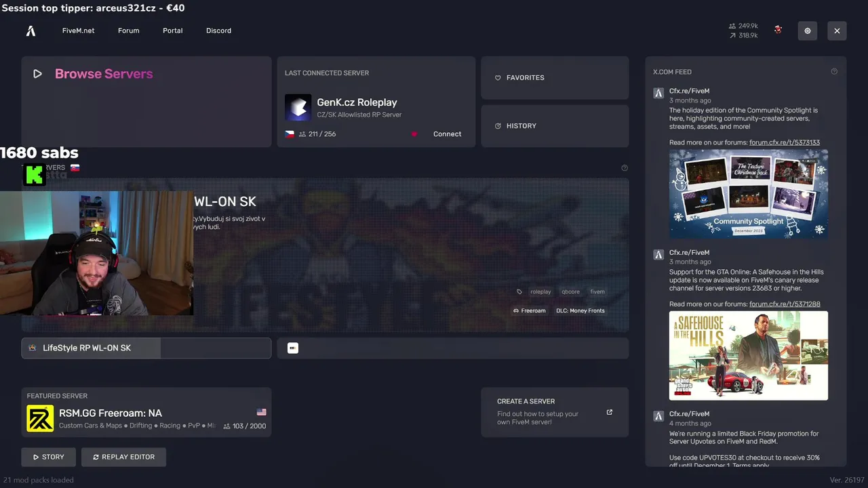The image size is (868, 488).
Task: Click the clock icon in History
Action: coord(498,126)
